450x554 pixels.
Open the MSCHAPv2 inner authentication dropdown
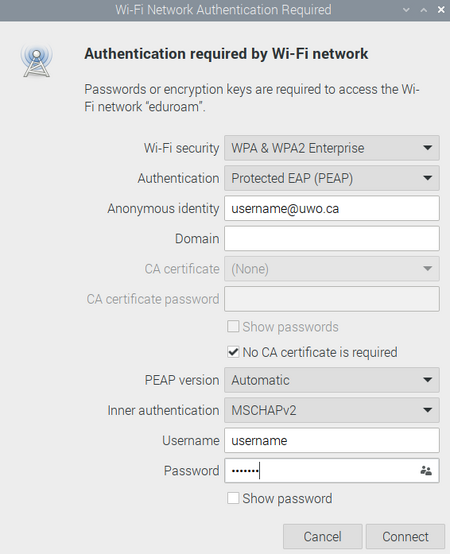coord(332,410)
